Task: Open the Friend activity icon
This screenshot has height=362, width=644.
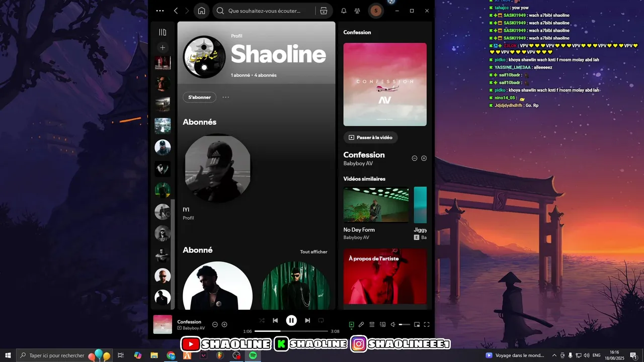Action: (357, 11)
